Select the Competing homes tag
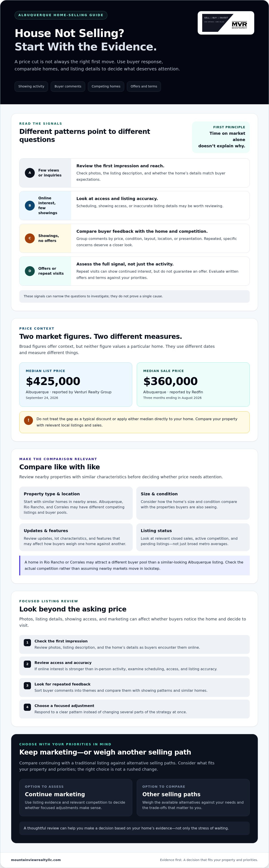 [x=106, y=87]
